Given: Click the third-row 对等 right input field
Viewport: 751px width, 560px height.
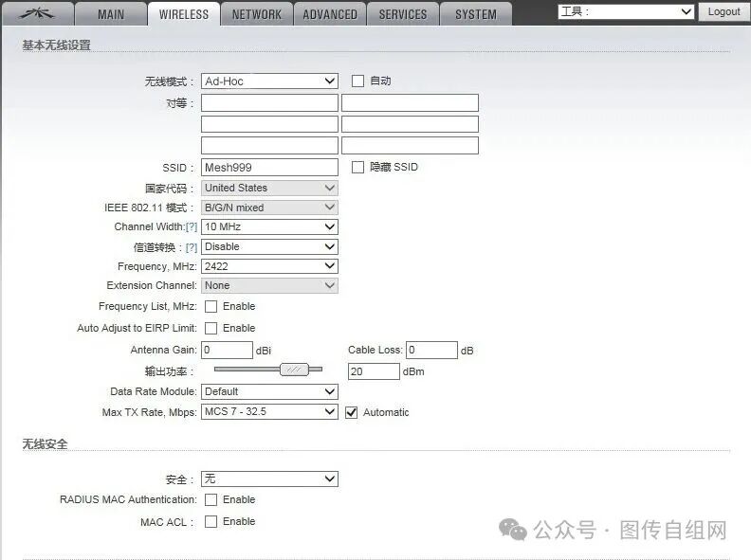Looking at the screenshot, I should 410,146.
